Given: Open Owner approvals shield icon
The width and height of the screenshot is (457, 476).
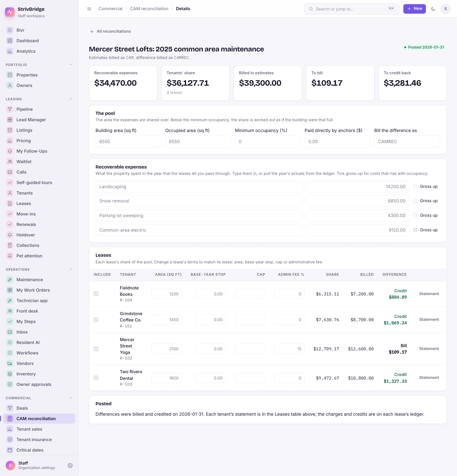Looking at the screenshot, I should point(10,384).
